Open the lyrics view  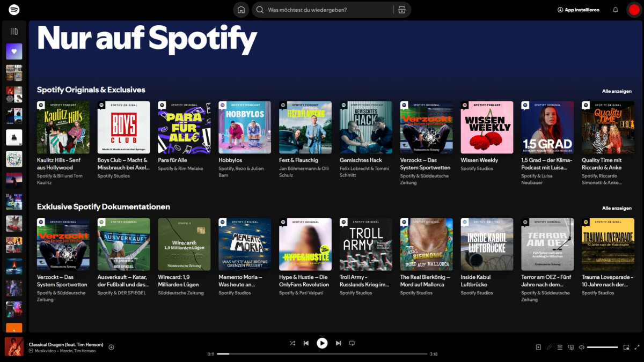[x=548, y=347]
